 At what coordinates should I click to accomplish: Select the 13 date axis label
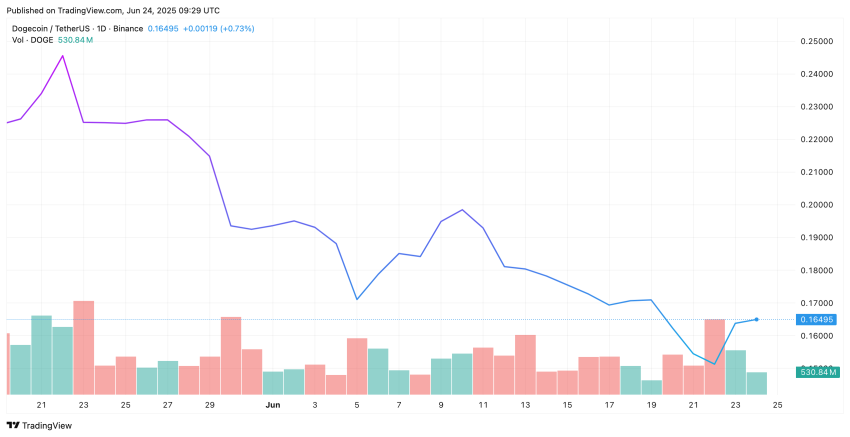tap(525, 404)
